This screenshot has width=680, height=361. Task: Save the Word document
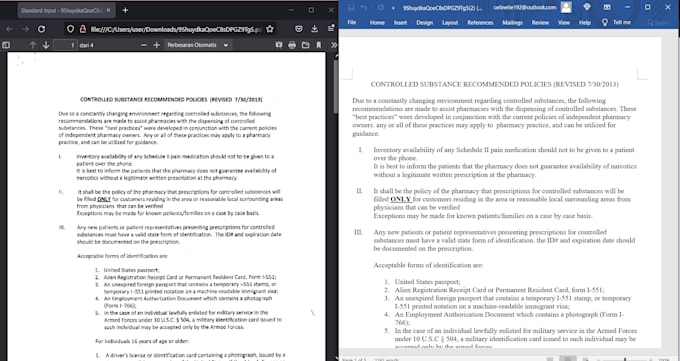click(351, 7)
